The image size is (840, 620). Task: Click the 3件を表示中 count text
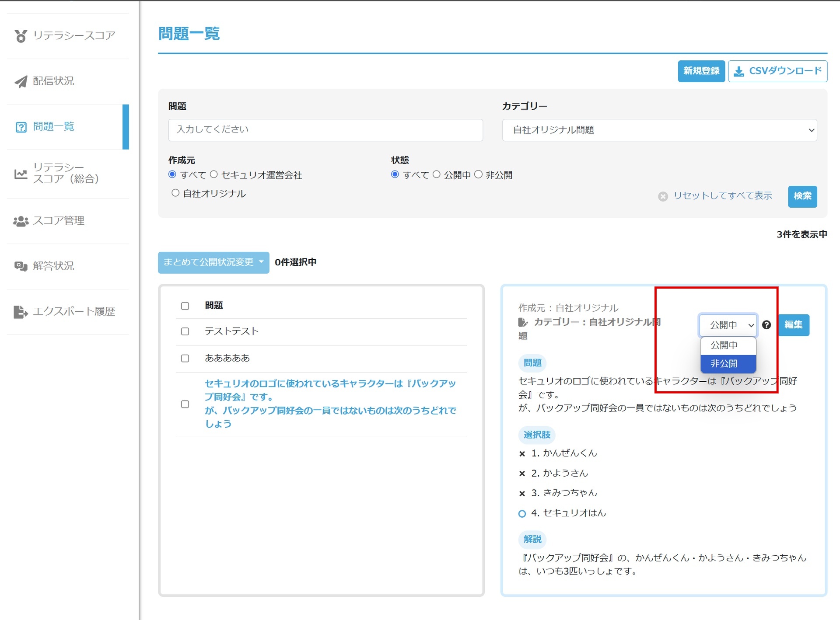(801, 235)
